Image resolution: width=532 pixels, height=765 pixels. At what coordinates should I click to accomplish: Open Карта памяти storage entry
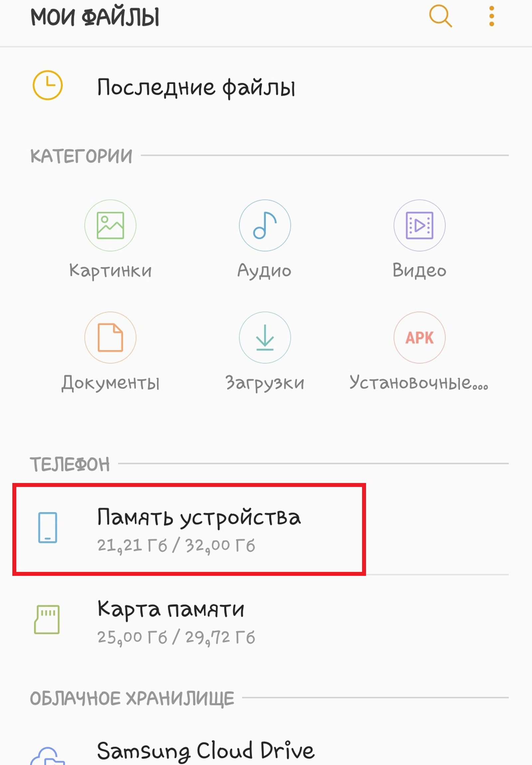pos(266,621)
